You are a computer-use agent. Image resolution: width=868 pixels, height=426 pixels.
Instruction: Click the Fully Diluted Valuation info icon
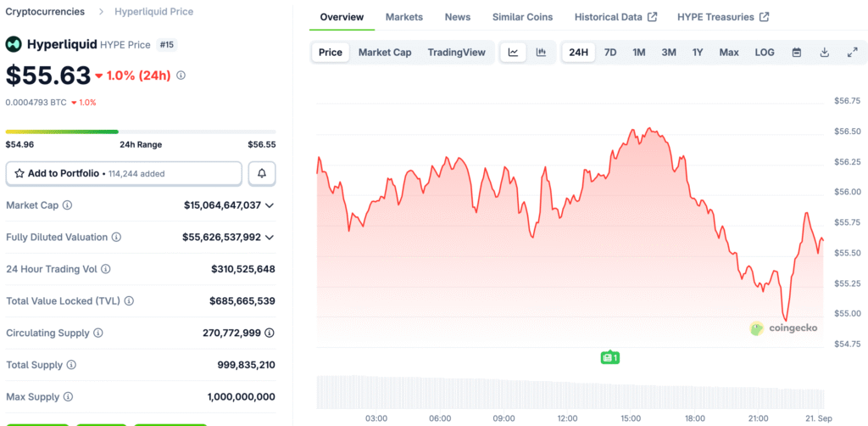(x=117, y=237)
